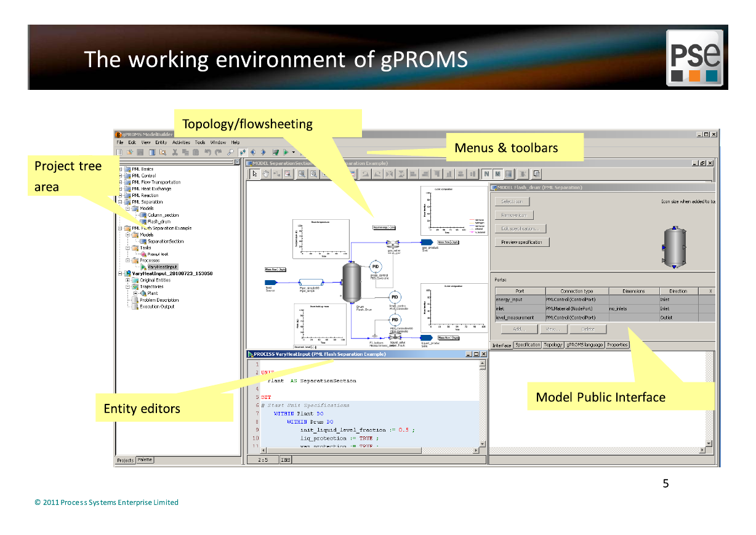Image resolution: width=756 pixels, height=535 pixels.
Task: Click the PID pressure controller icon near gas valve
Action: click(x=376, y=267)
